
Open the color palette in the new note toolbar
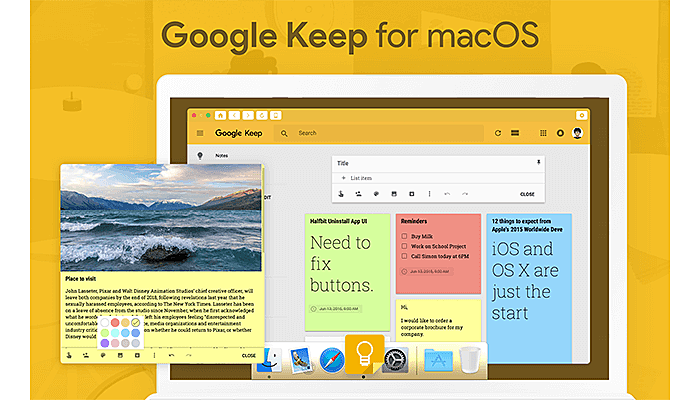tap(376, 194)
